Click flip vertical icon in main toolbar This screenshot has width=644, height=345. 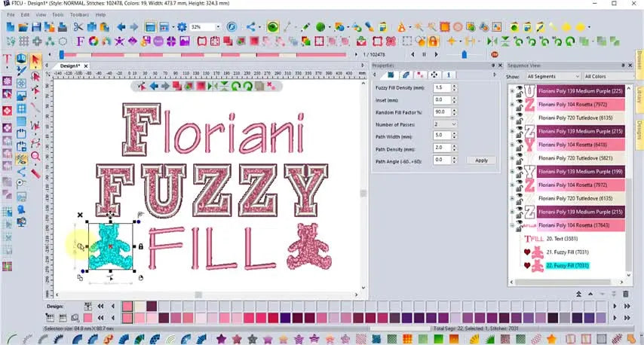pos(505,41)
